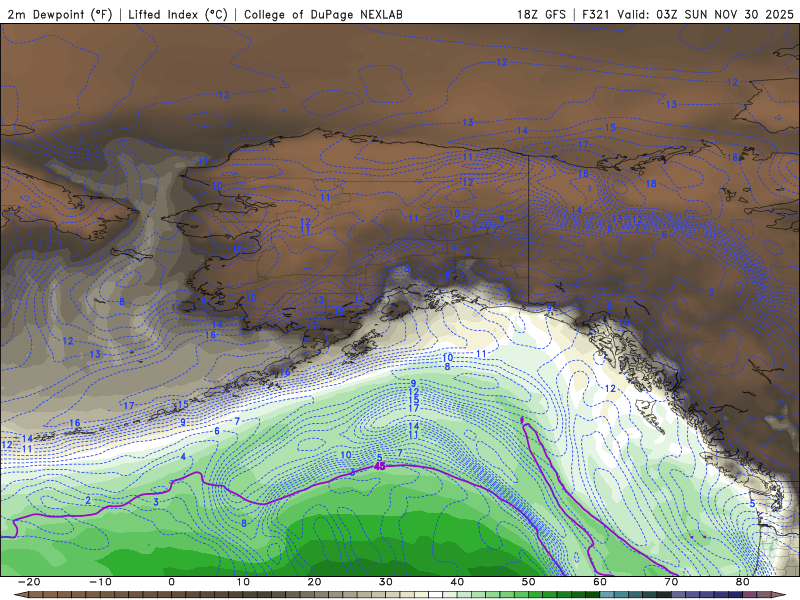Click the "2m Dewpoint (°F)" title text
This screenshot has width=800, height=600.
(60, 14)
